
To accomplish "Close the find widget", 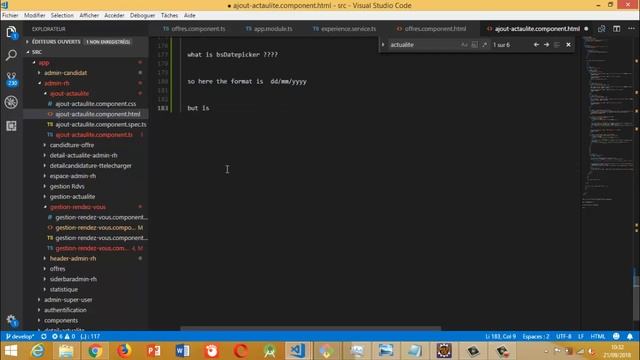I will point(568,45).
